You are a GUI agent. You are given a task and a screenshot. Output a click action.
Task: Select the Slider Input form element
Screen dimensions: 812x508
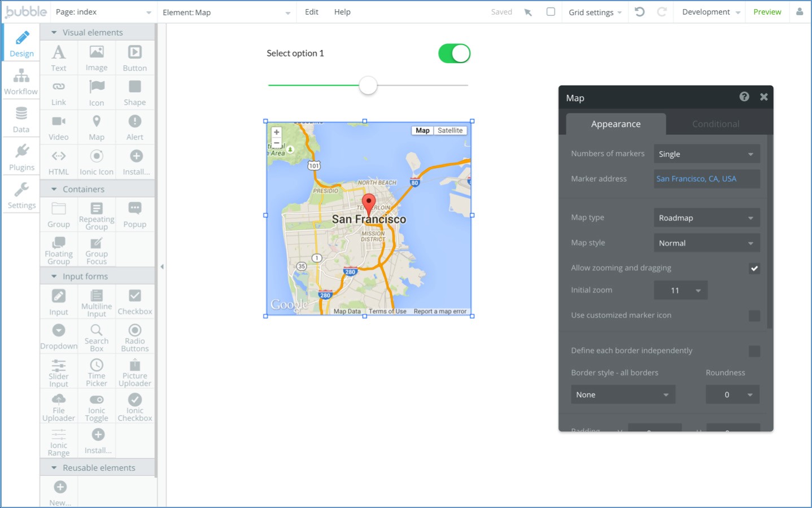(x=59, y=373)
